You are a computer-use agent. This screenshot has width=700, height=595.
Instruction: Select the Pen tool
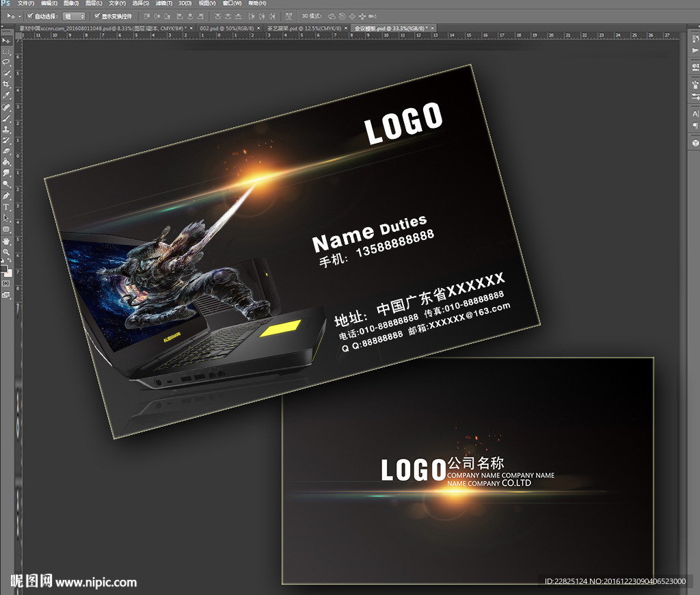(x=5, y=196)
